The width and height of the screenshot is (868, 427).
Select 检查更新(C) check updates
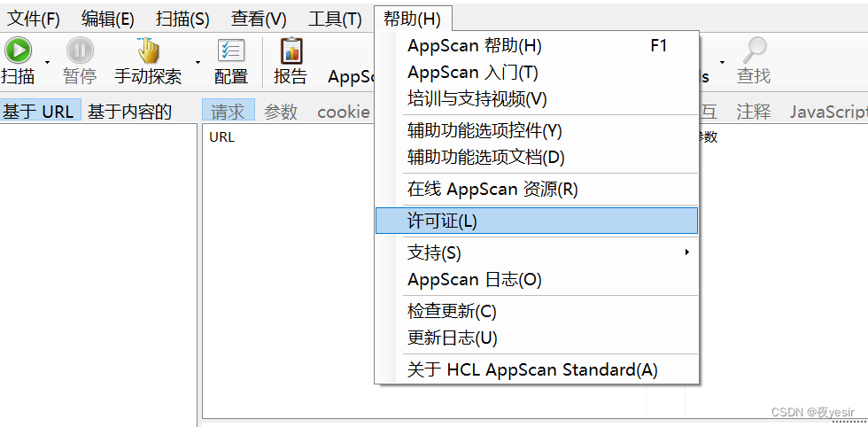coord(537,311)
